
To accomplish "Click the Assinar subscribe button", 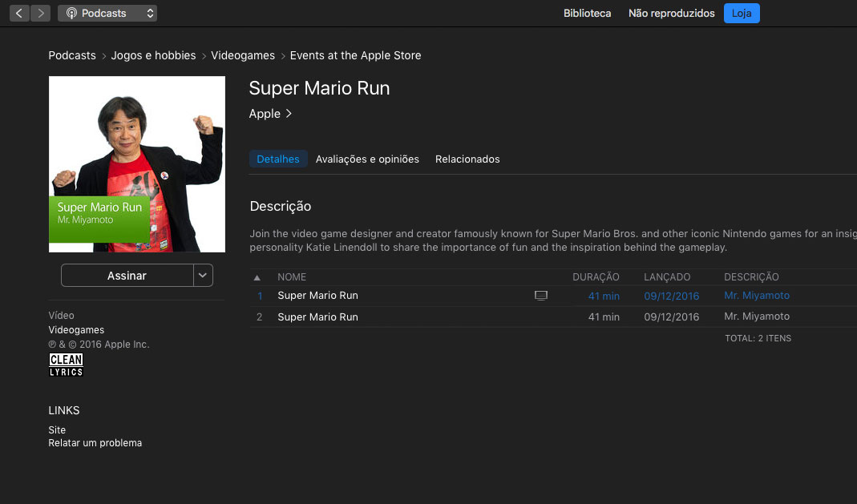I will (x=127, y=276).
